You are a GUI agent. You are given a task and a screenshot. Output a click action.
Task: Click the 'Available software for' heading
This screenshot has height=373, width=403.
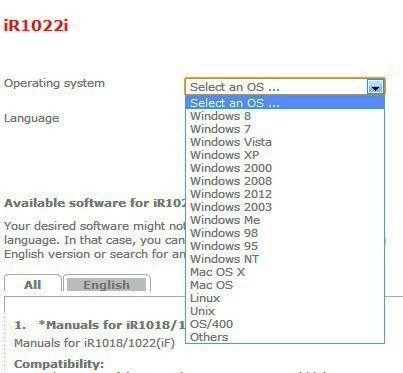click(x=95, y=203)
